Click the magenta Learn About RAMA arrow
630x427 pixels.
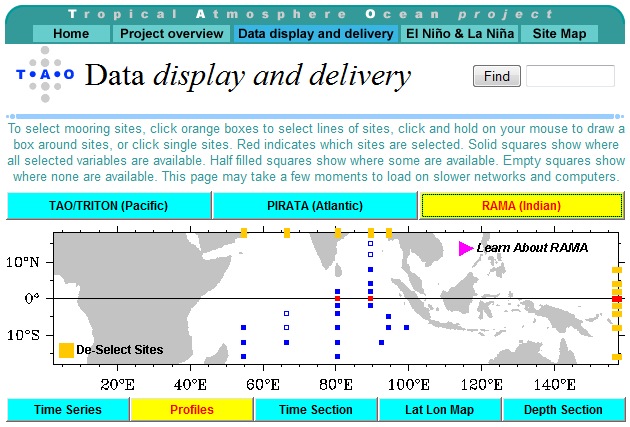[465, 248]
